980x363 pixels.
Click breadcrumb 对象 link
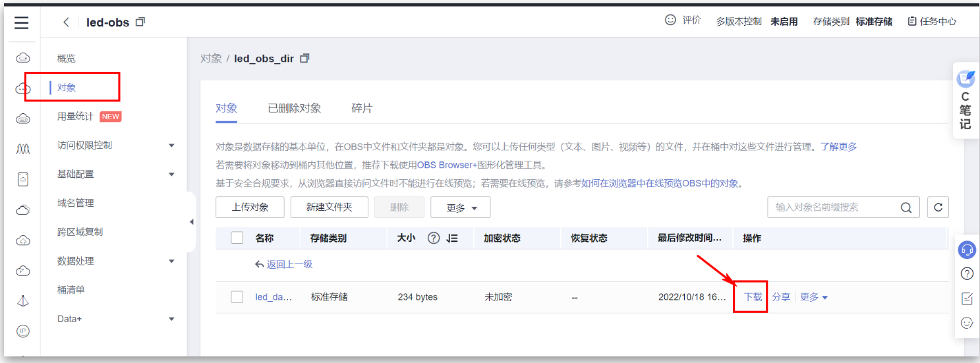211,58
